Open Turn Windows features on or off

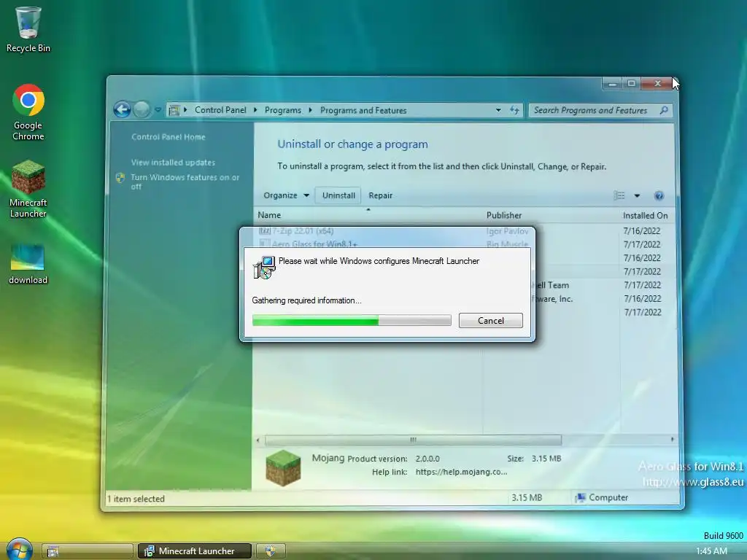(185, 182)
